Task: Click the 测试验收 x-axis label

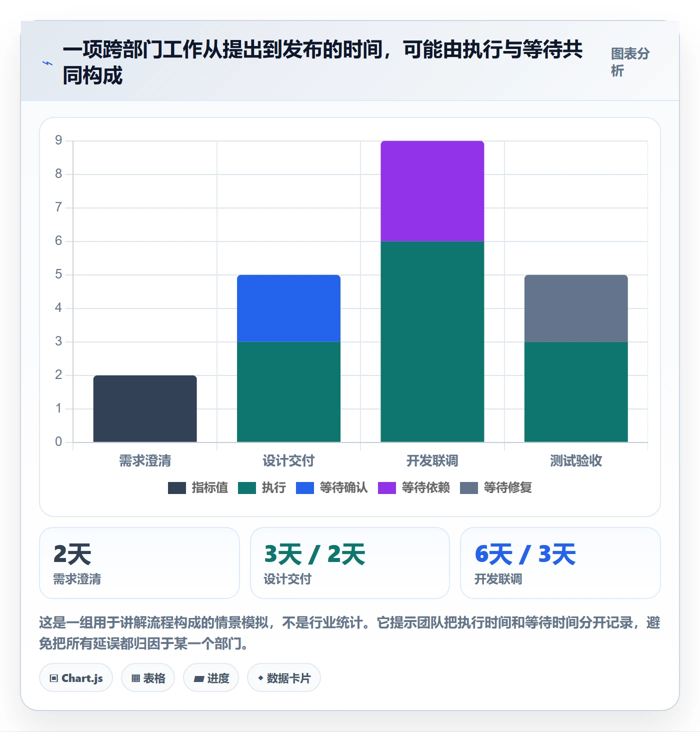Action: 576,460
